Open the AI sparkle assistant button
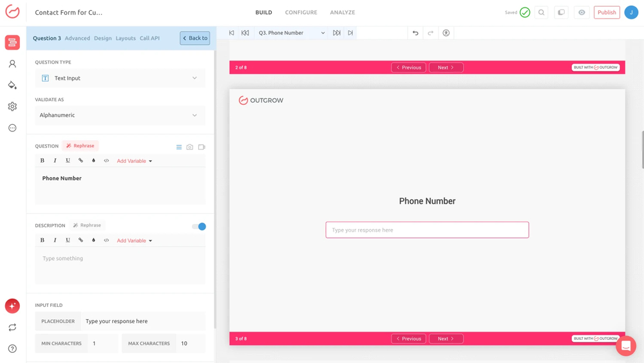 (12, 306)
